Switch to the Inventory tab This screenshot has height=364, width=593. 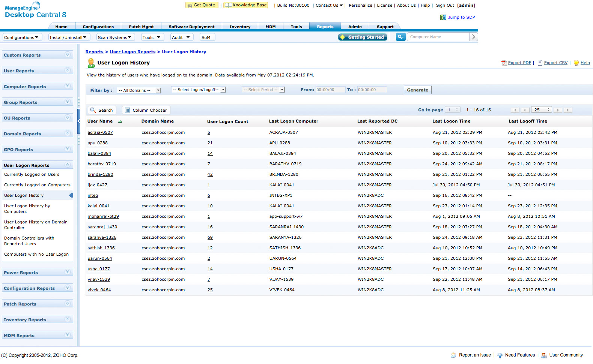click(240, 27)
